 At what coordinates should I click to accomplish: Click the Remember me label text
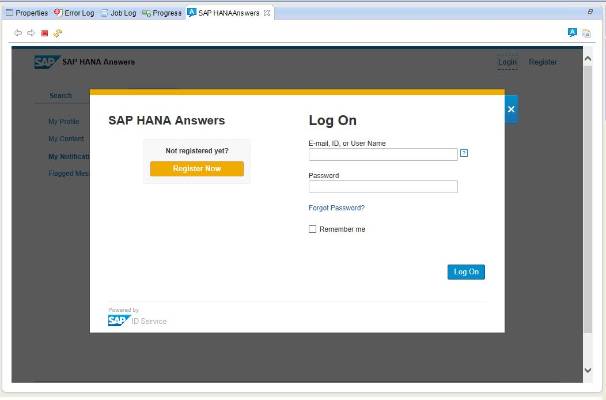[x=342, y=229]
